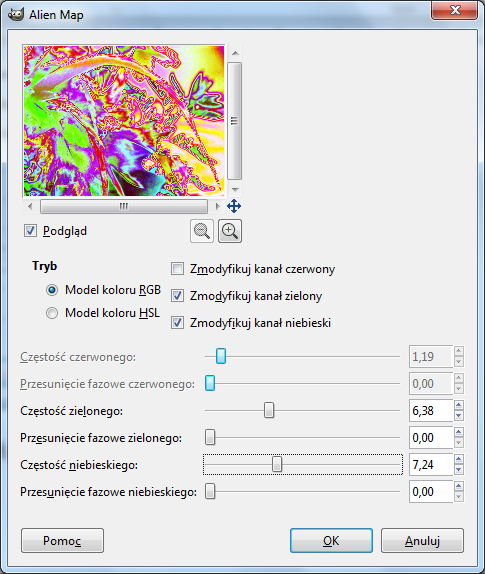The height and width of the screenshot is (574, 485).
Task: Click the zoom in magnifier icon
Action: click(x=230, y=231)
